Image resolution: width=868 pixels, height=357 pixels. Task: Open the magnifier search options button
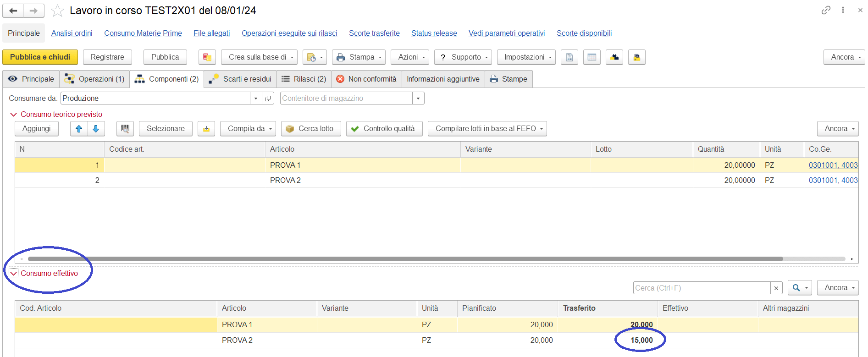click(800, 288)
